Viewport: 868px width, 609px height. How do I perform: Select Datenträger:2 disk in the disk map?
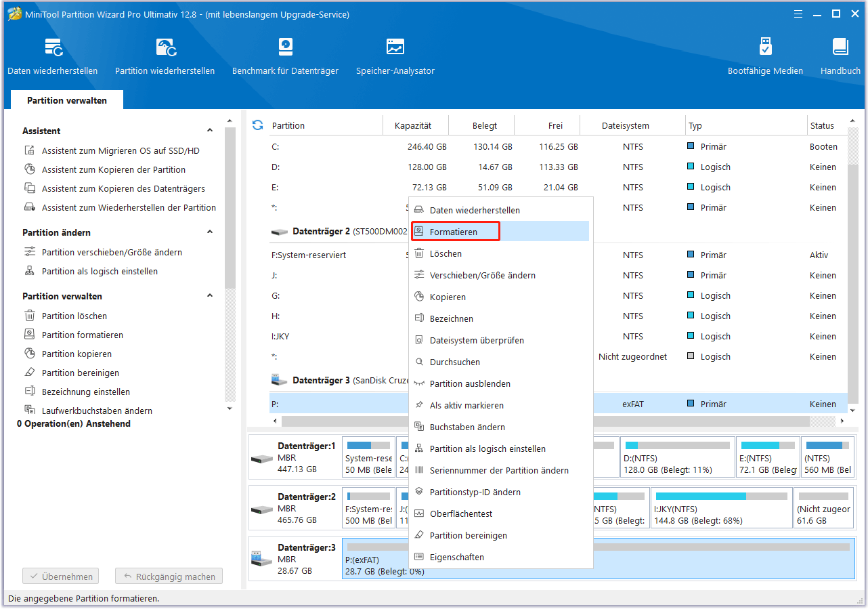[295, 507]
